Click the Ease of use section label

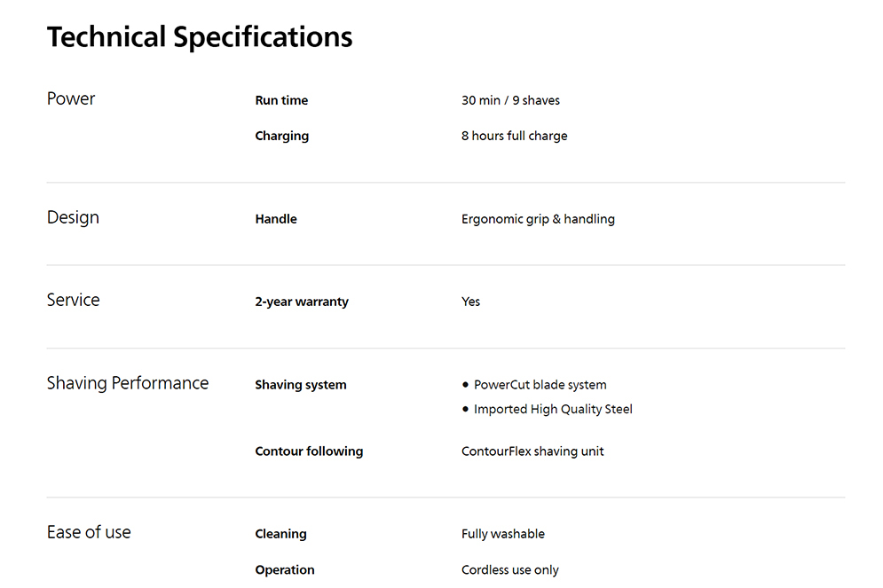[x=89, y=532]
